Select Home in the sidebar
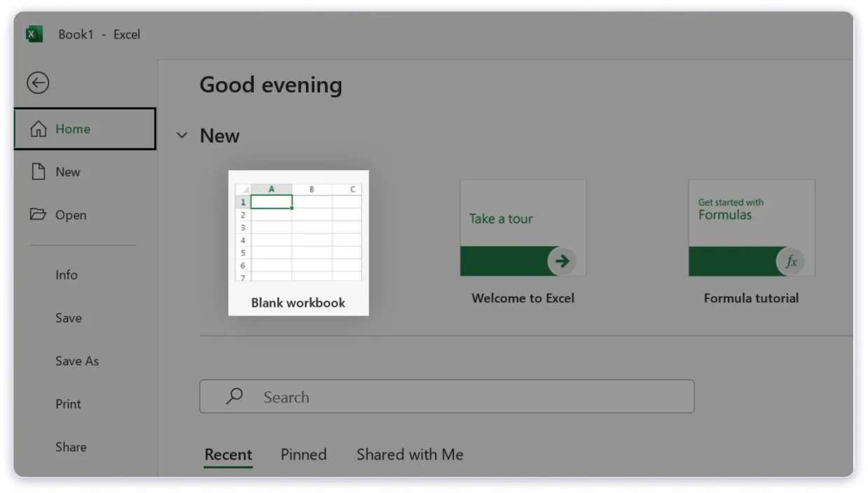The height and width of the screenshot is (493, 868). pos(85,129)
